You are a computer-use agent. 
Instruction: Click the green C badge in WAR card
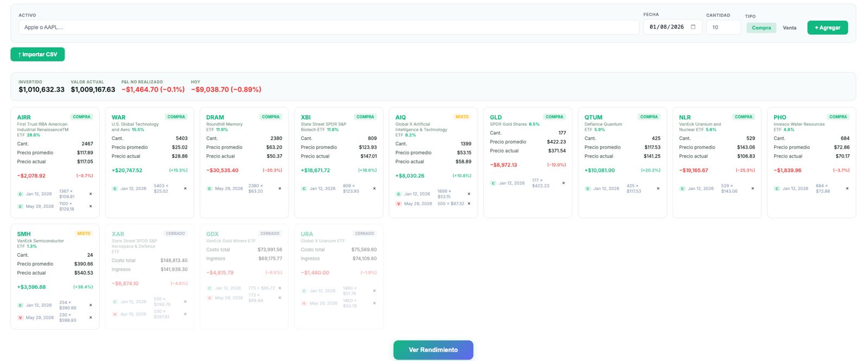[x=115, y=188]
